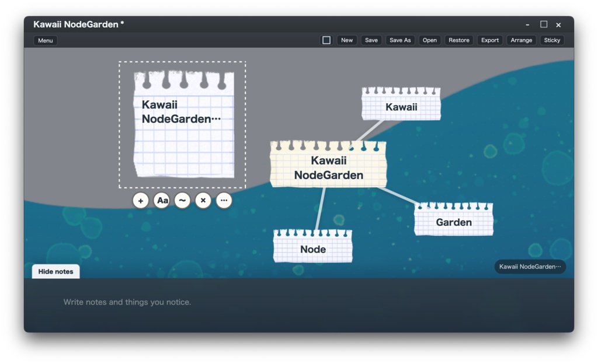
Task: Open Arrange layout options
Action: click(x=521, y=40)
